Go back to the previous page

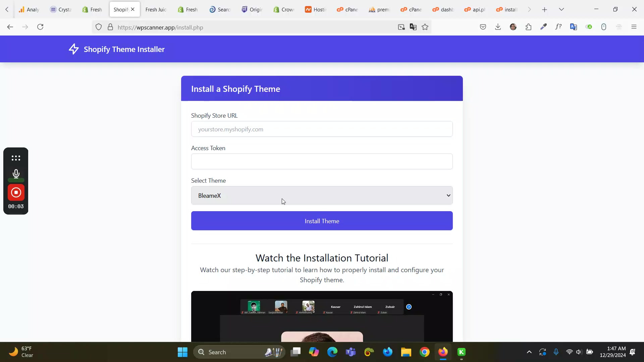[10, 27]
